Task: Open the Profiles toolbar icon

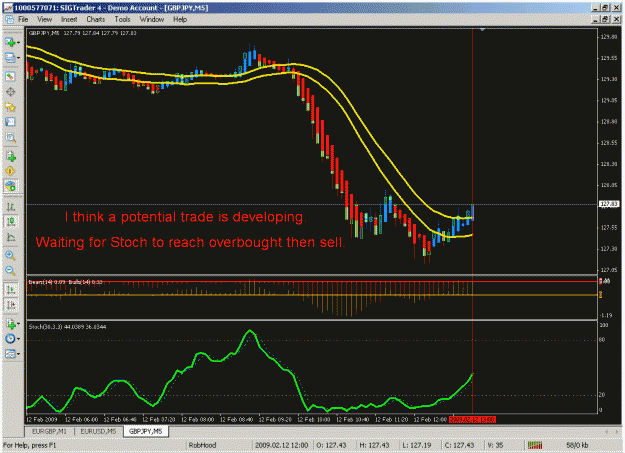Action: 10,58
